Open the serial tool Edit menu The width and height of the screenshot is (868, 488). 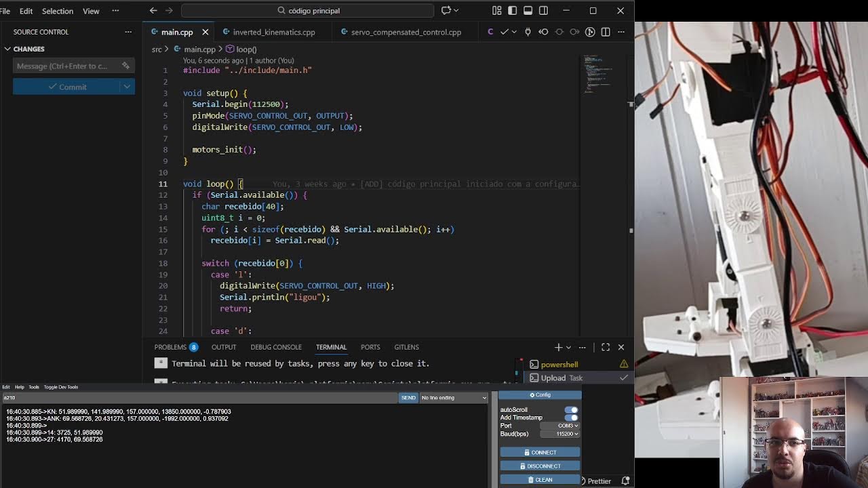click(x=6, y=387)
